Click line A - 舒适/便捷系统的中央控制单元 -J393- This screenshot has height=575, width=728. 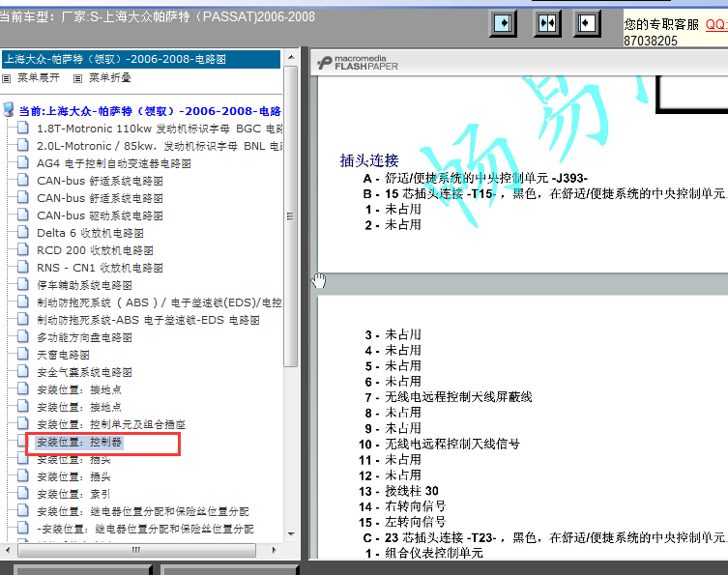pyautogui.click(x=476, y=178)
